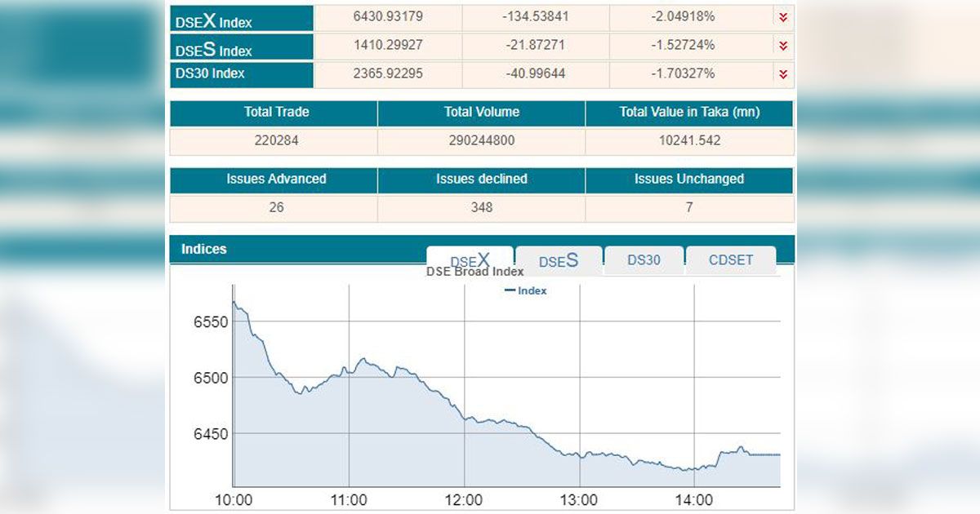980x514 pixels.
Task: Click the Total Volume column header
Action: (482, 113)
